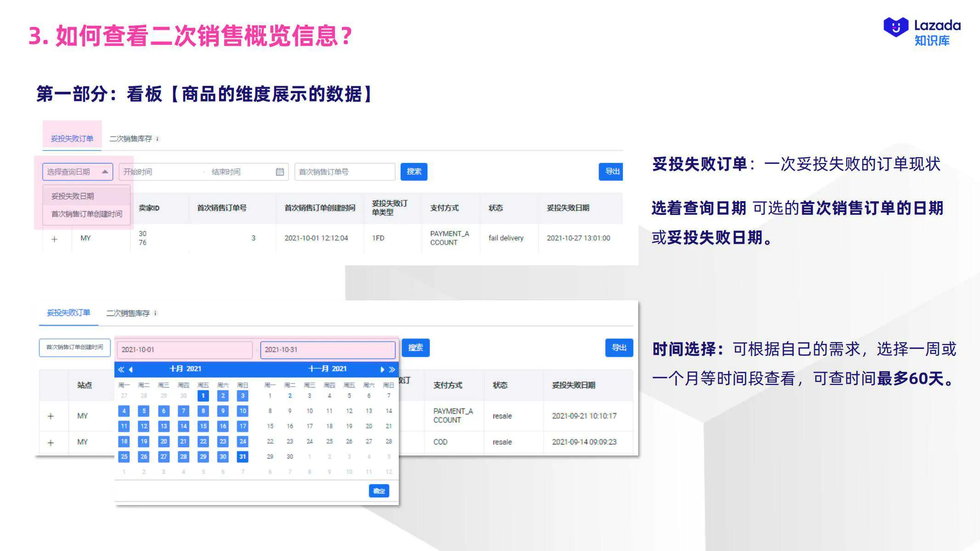Click the 搜索 search button
Screen dimensions: 980x551
tap(414, 172)
